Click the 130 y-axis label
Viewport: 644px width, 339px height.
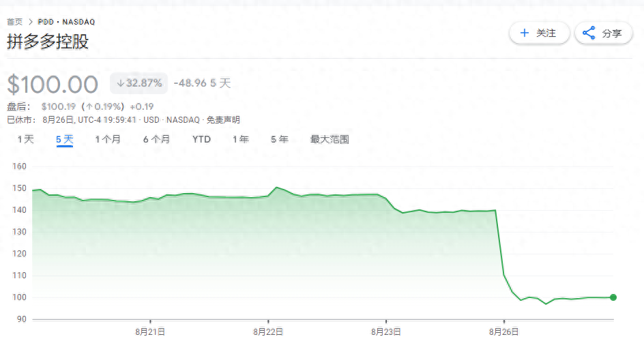pyautogui.click(x=19, y=231)
